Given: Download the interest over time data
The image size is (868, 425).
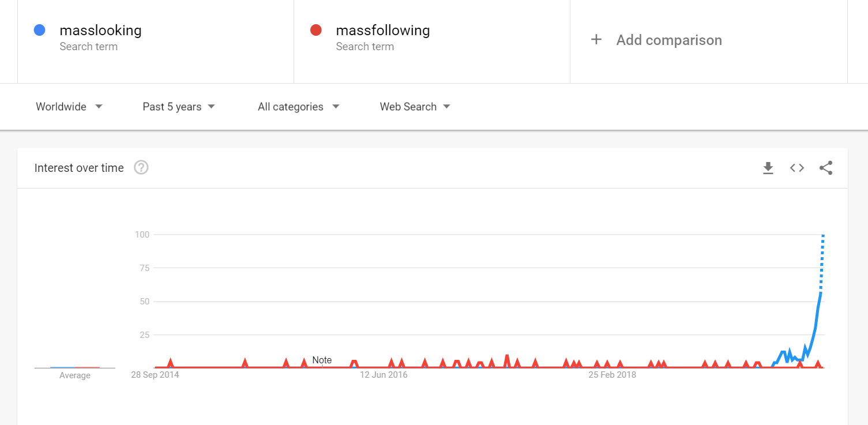Looking at the screenshot, I should (768, 168).
